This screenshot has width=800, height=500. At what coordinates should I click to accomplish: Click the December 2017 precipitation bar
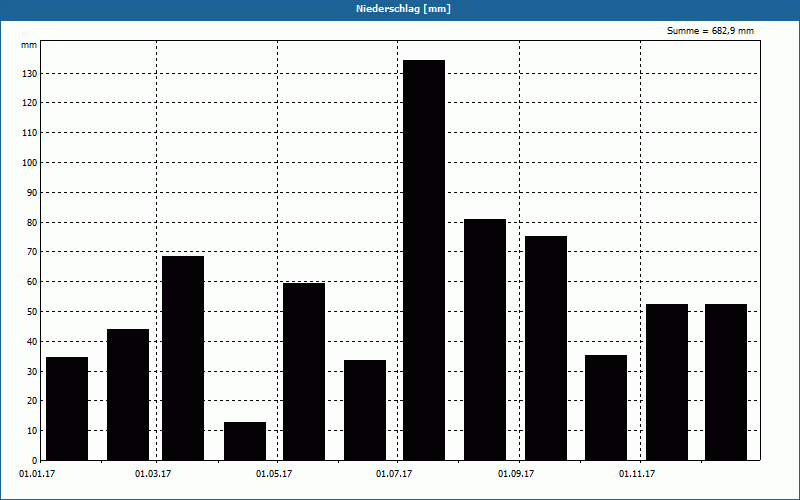point(726,382)
